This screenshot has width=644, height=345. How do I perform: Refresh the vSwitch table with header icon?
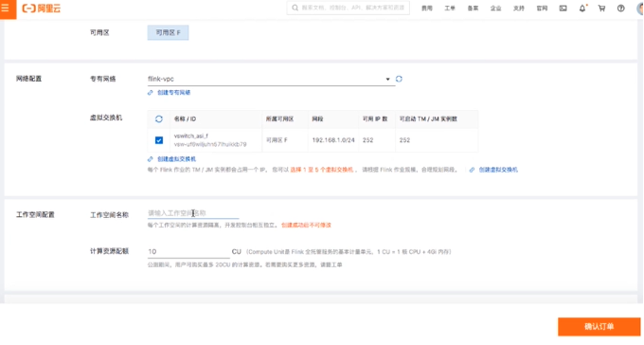pos(159,118)
